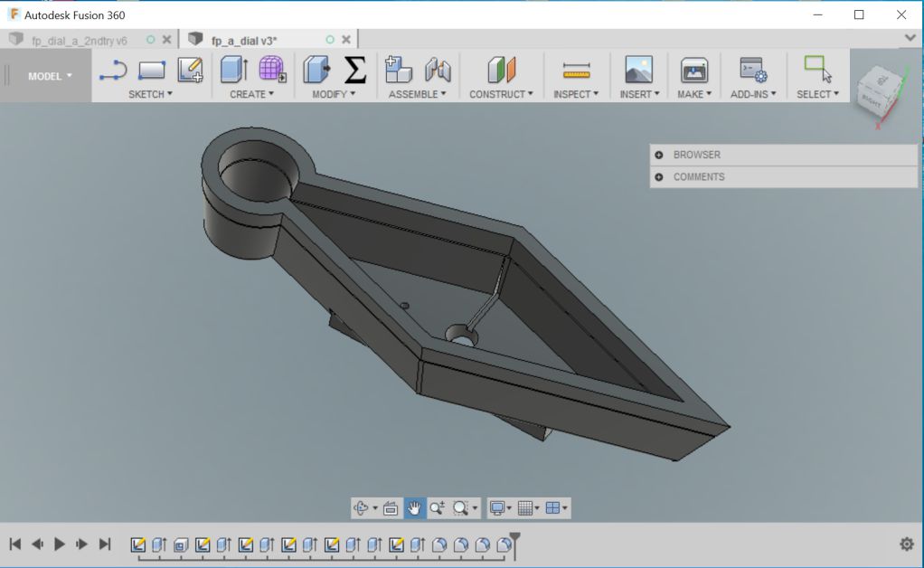The image size is (924, 568).
Task: Click the New Component icon
Action: (x=399, y=70)
